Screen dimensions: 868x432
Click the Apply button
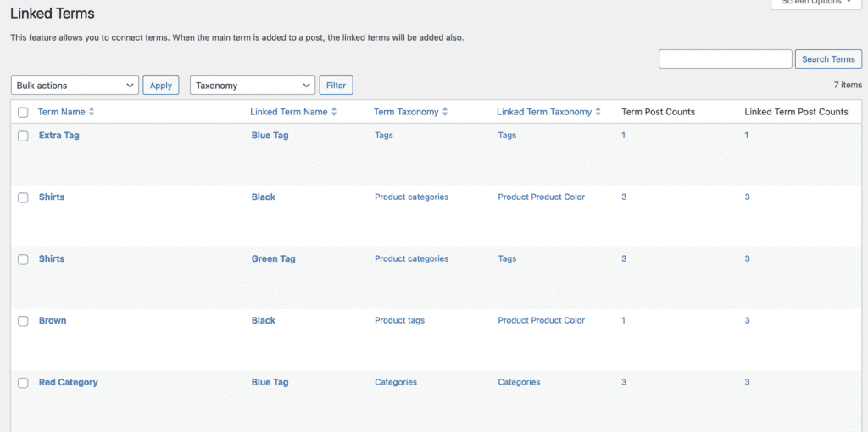161,86
